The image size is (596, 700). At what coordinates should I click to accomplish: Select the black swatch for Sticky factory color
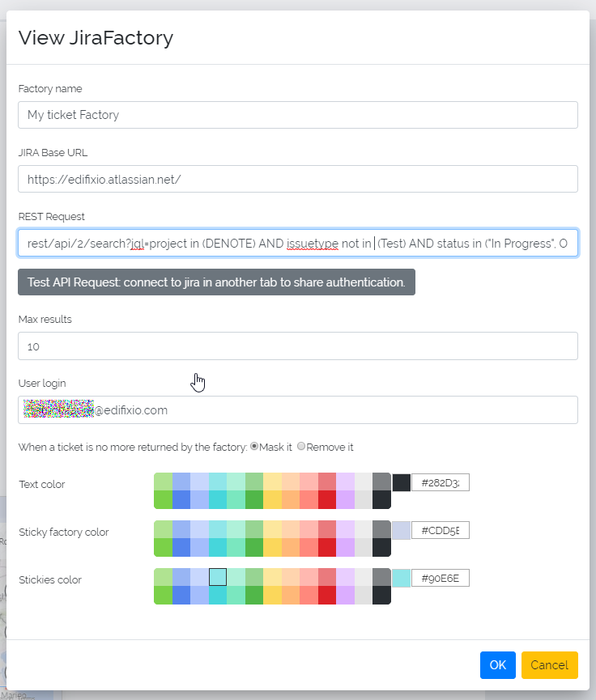pyautogui.click(x=381, y=547)
